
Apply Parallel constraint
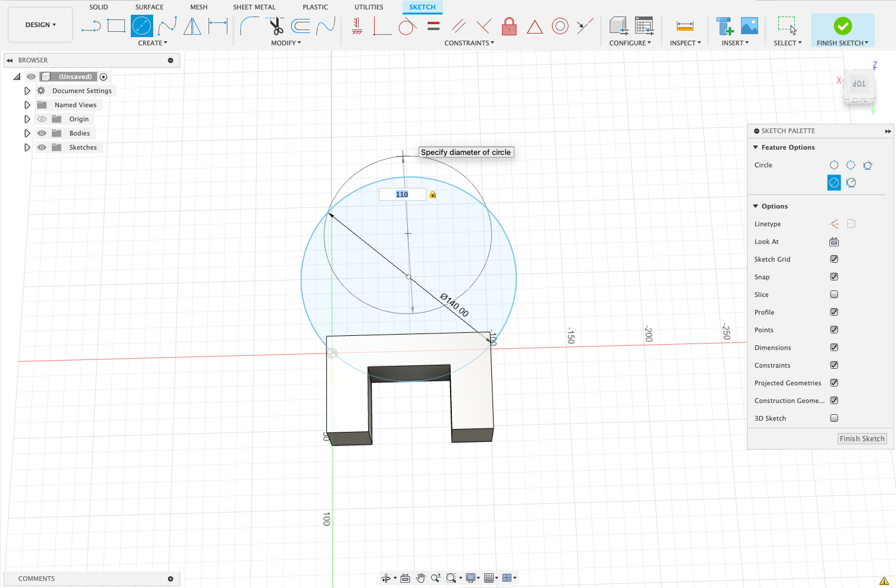pos(459,26)
